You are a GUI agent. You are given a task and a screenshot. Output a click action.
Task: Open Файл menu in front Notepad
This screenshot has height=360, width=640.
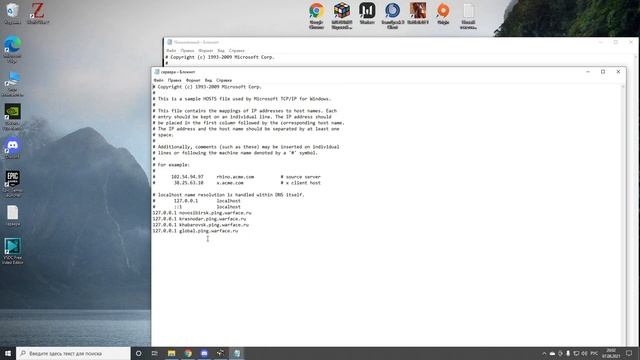tap(158, 80)
